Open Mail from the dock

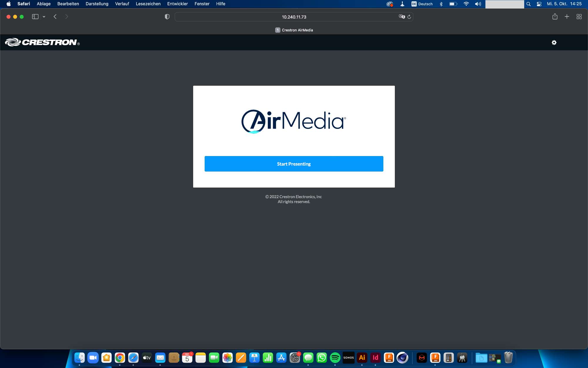[x=160, y=358]
